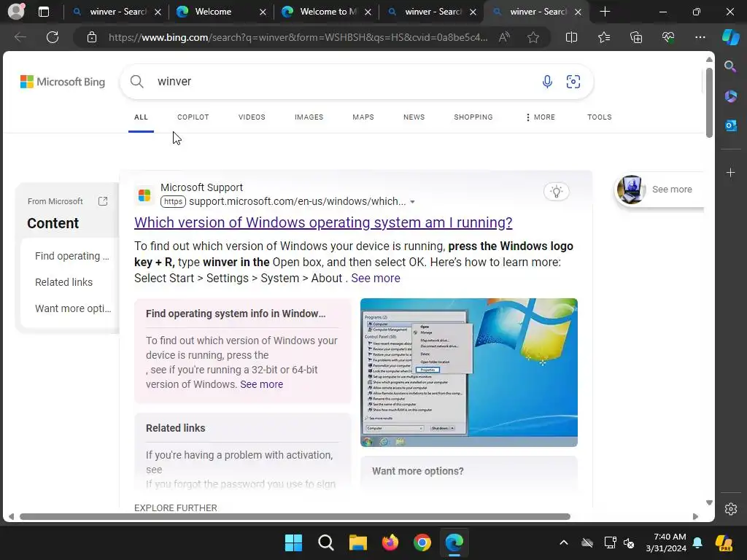Add app to sidebar with plus icon

coord(730,172)
